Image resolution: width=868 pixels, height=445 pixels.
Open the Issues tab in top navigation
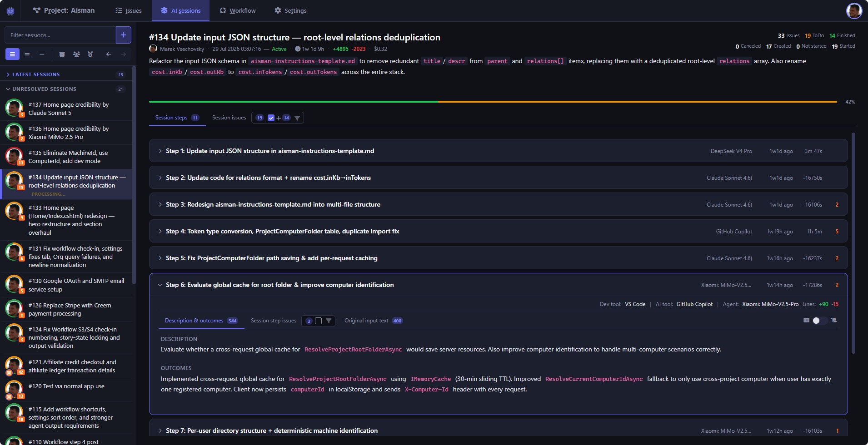(129, 10)
